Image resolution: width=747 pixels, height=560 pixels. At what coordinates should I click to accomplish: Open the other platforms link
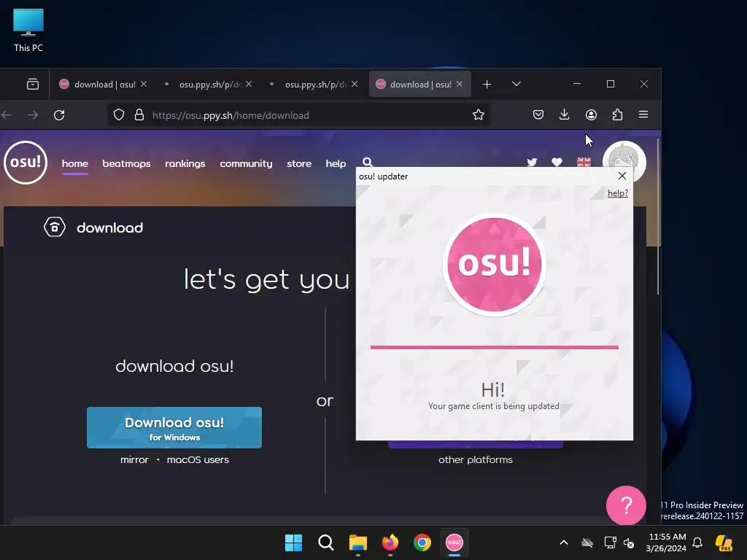click(x=476, y=459)
